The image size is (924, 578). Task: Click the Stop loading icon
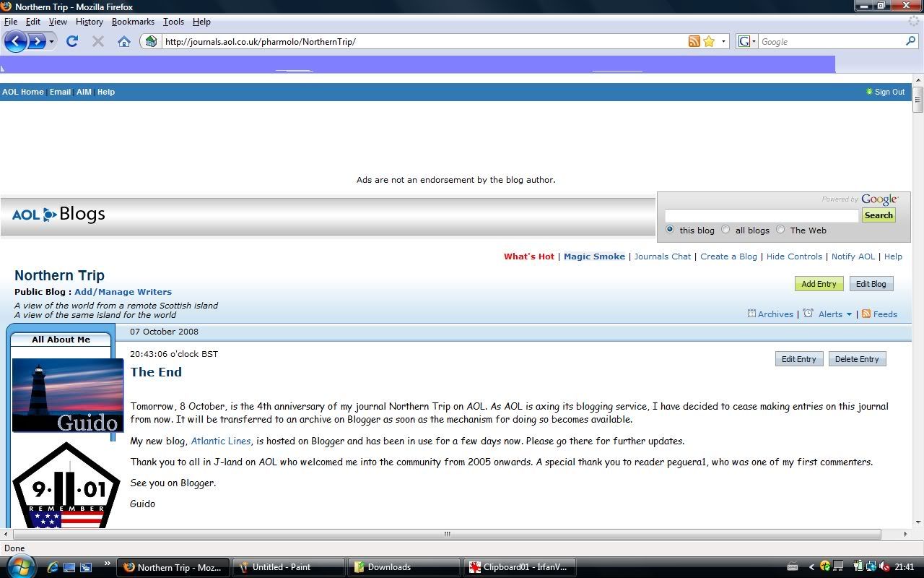[98, 41]
